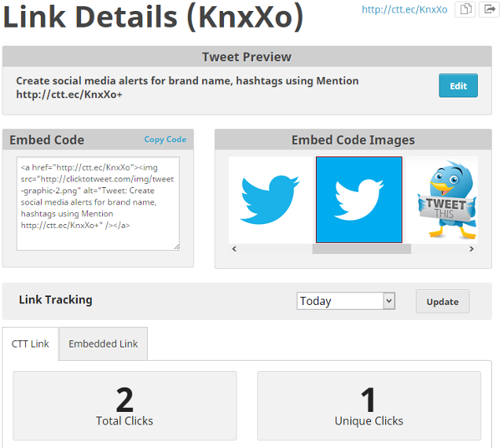Open the Today date range dropdown

click(346, 301)
